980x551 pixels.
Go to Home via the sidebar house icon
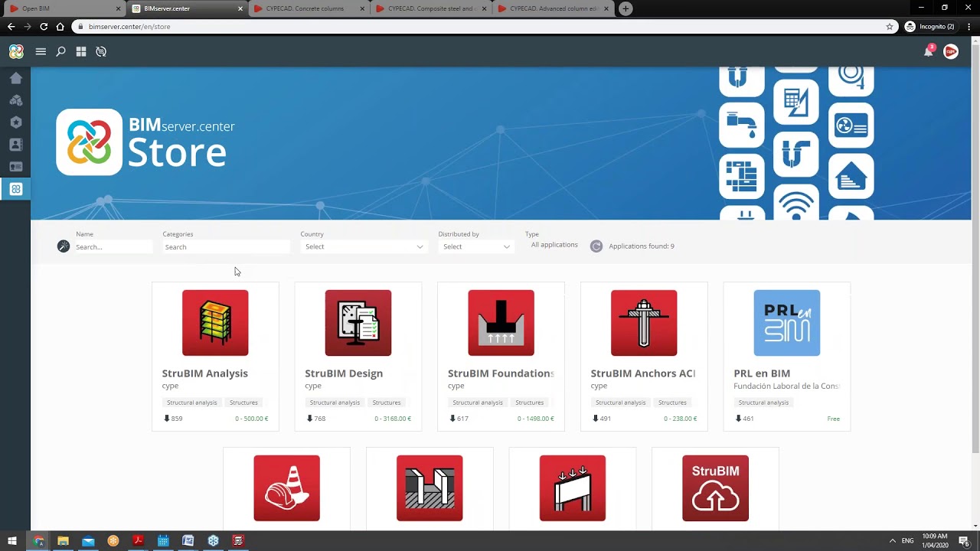pos(15,78)
